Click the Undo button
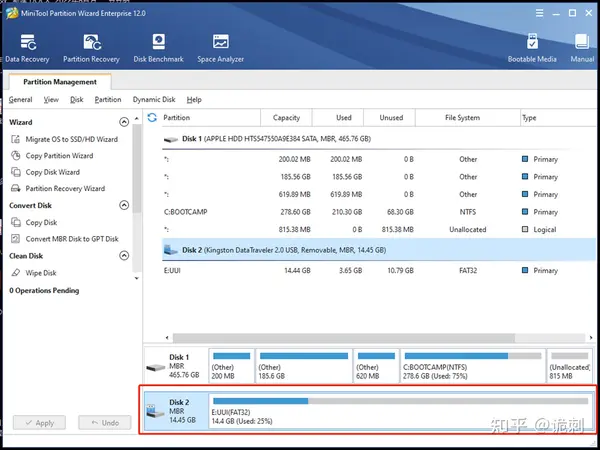 [x=105, y=423]
